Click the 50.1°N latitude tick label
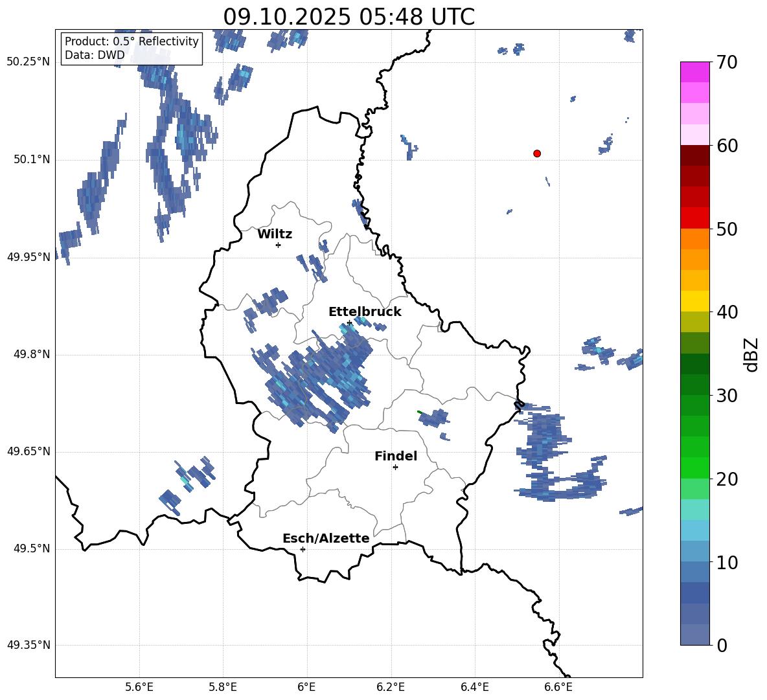This screenshot has width=767, height=700. pyautogui.click(x=29, y=159)
